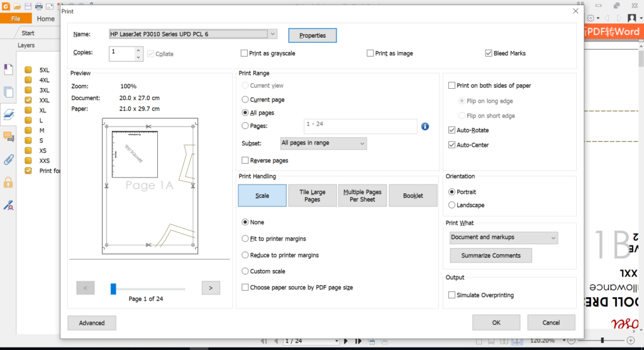Uncheck the Bleed Marks option
The width and height of the screenshot is (644, 350).
[489, 54]
